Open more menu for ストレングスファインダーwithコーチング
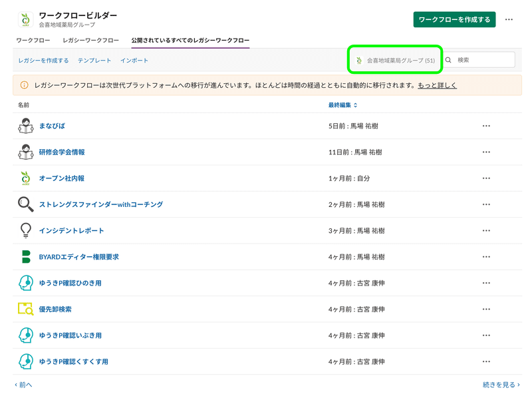The height and width of the screenshot is (398, 532). tap(486, 204)
